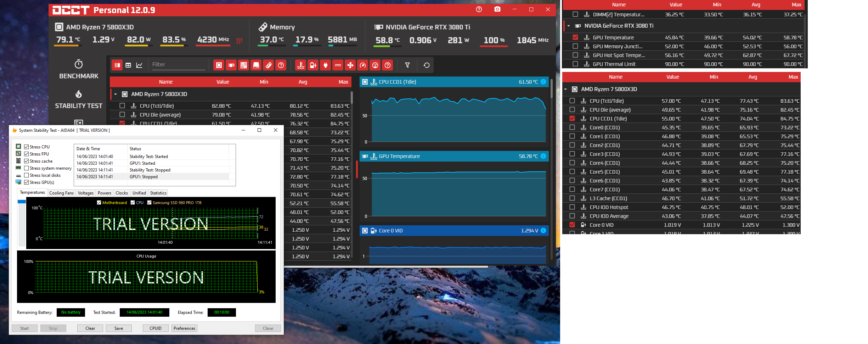Open info for Core 0 VID graph
Viewport: 868px width, 344px height.
coord(543,231)
